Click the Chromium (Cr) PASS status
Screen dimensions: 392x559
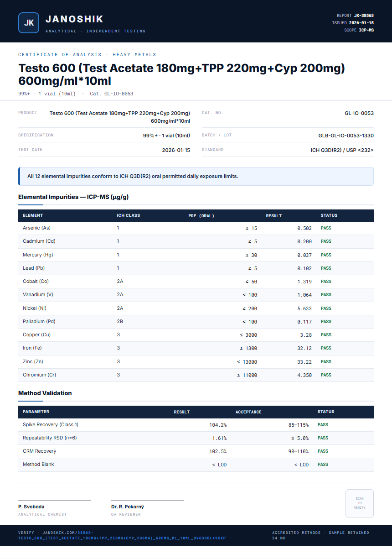point(326,375)
